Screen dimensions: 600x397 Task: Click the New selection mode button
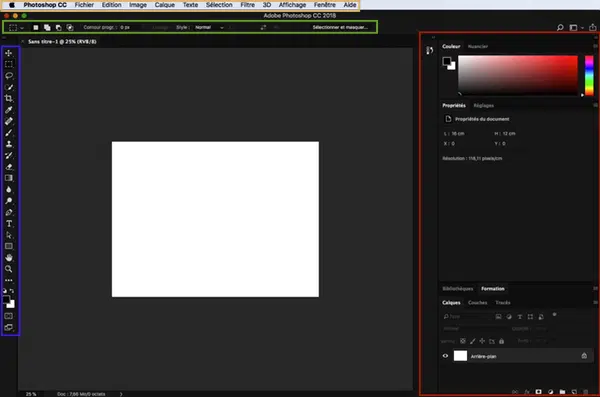click(x=36, y=28)
